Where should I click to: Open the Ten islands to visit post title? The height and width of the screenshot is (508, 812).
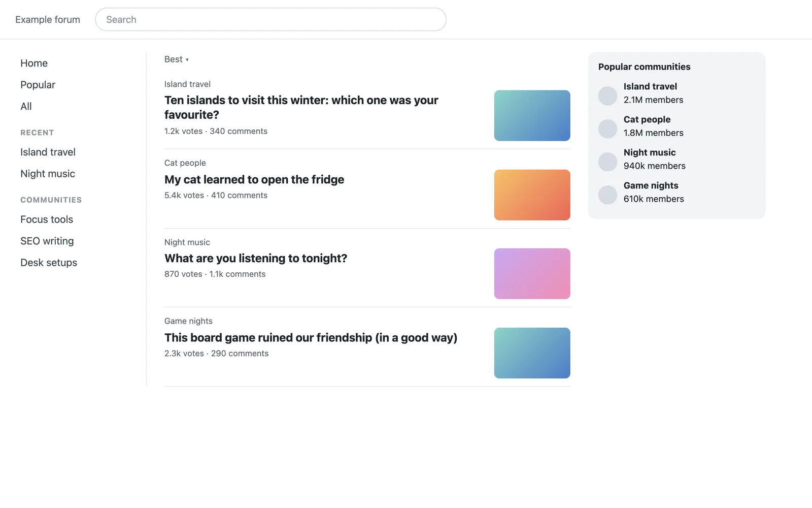click(301, 107)
